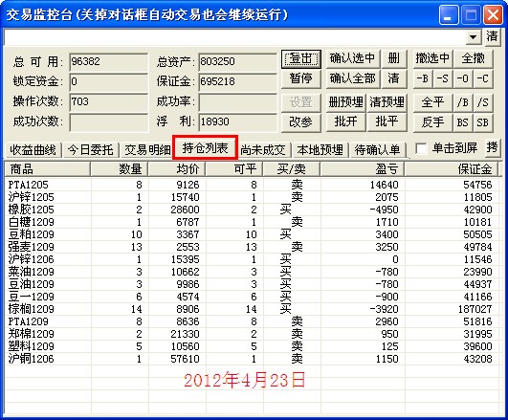Click 全撤 button
Screen dimensions: 508x420
(x=474, y=58)
